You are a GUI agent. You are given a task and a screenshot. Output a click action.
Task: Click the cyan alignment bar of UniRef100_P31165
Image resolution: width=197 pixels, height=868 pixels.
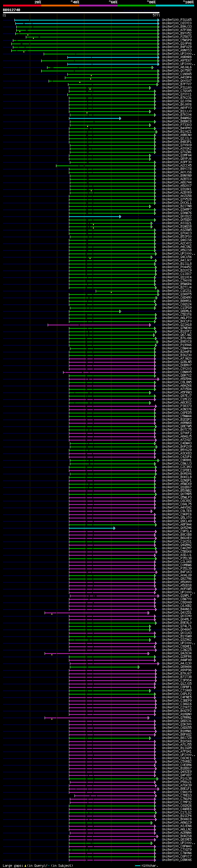click(87, 20)
